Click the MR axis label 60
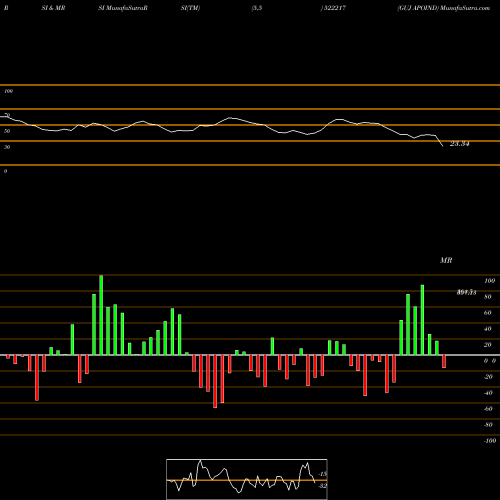This screenshot has height=500, width=500. [x=488, y=313]
